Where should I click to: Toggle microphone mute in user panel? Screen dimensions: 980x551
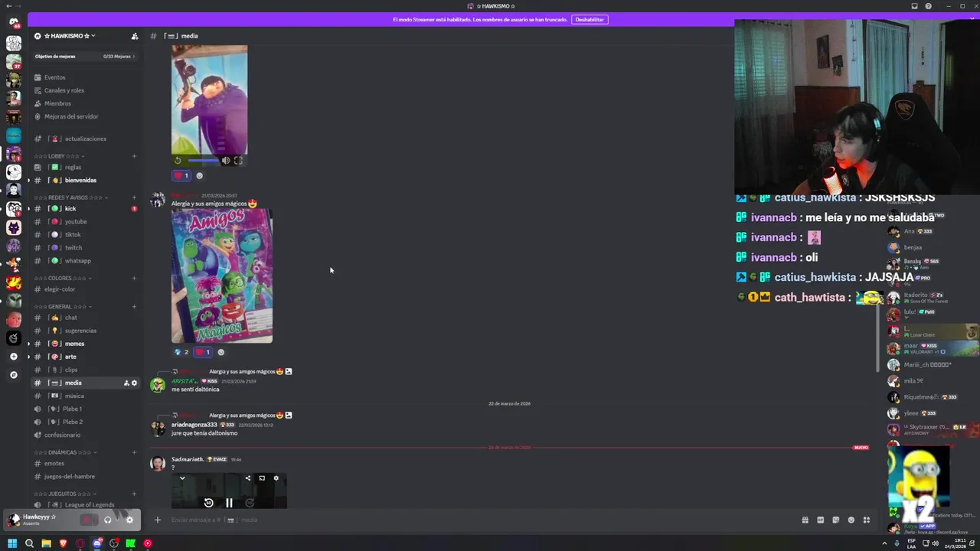click(87, 520)
